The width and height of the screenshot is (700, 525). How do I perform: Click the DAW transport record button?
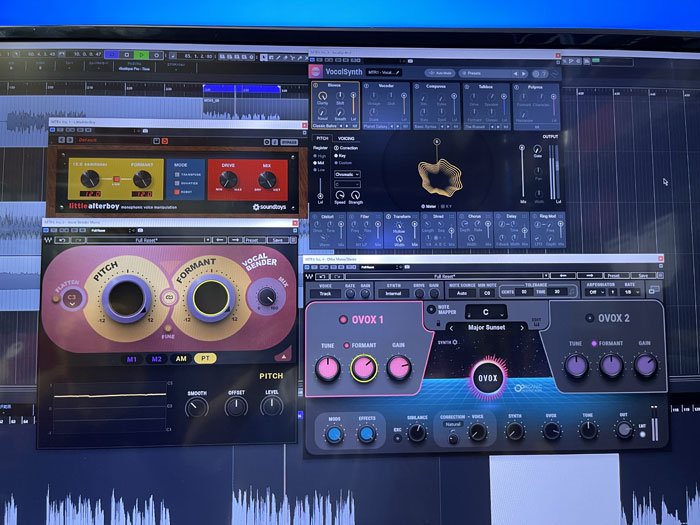click(x=157, y=55)
